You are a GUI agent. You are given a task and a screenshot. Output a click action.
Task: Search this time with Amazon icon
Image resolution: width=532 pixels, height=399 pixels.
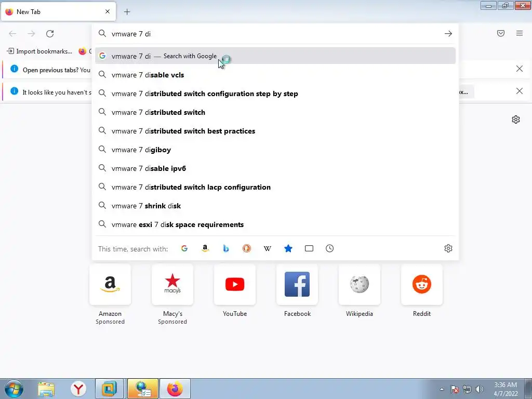pos(205,248)
